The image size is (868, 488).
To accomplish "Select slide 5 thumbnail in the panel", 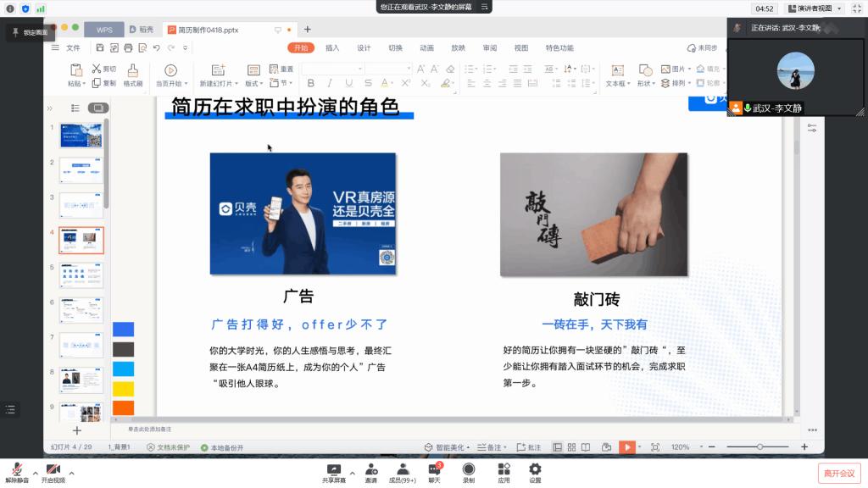I will pyautogui.click(x=81, y=275).
